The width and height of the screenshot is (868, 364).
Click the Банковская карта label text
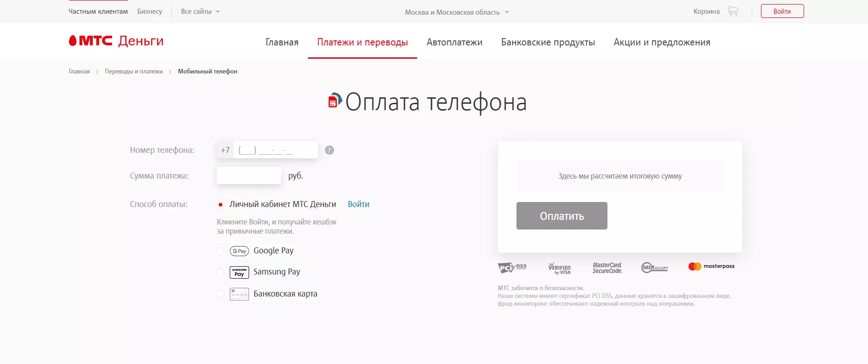(x=285, y=294)
